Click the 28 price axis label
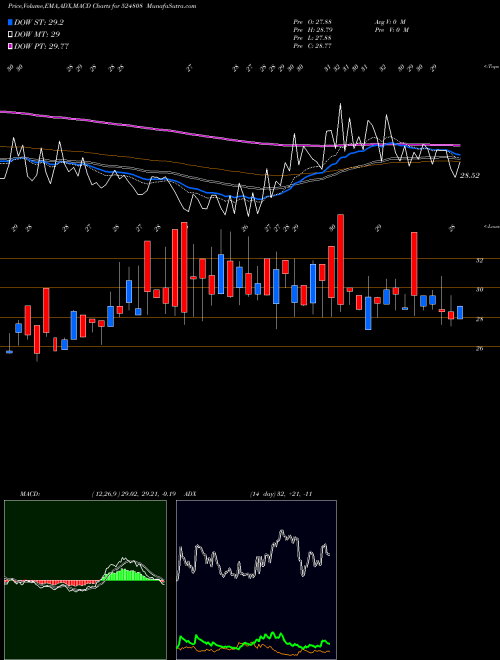This screenshot has height=660, width=500. coord(479,319)
